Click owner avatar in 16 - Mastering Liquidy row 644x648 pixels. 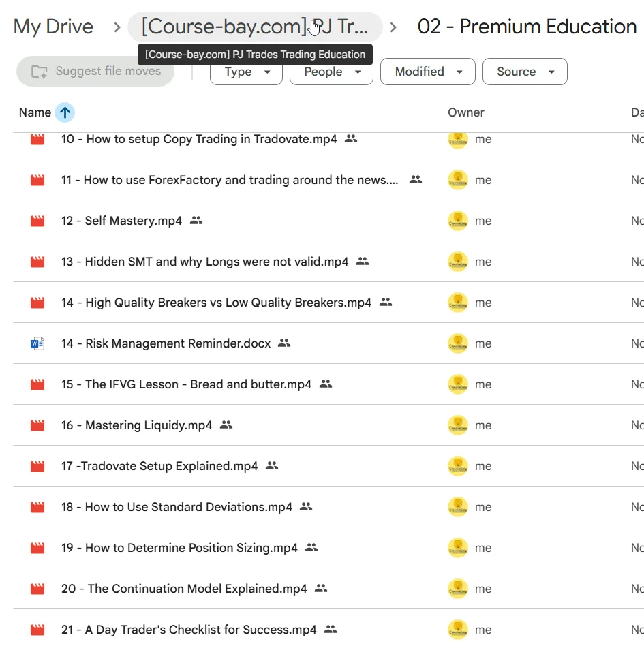coord(458,426)
